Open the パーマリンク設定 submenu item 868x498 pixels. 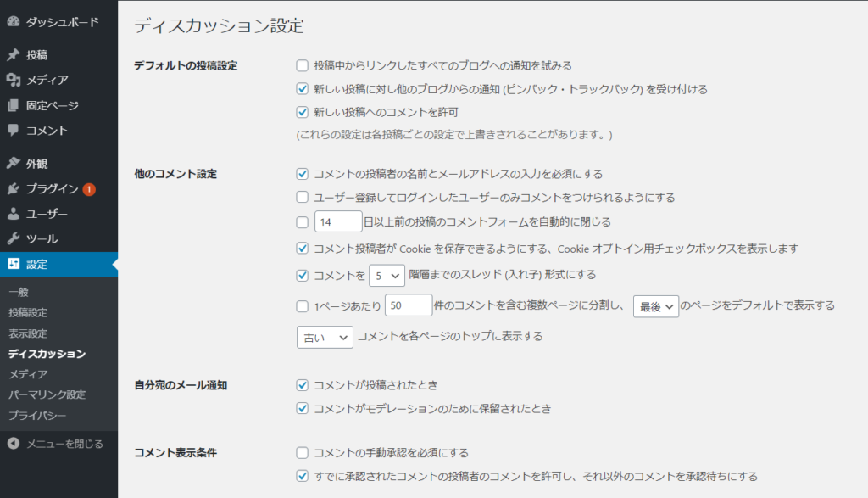tap(47, 394)
